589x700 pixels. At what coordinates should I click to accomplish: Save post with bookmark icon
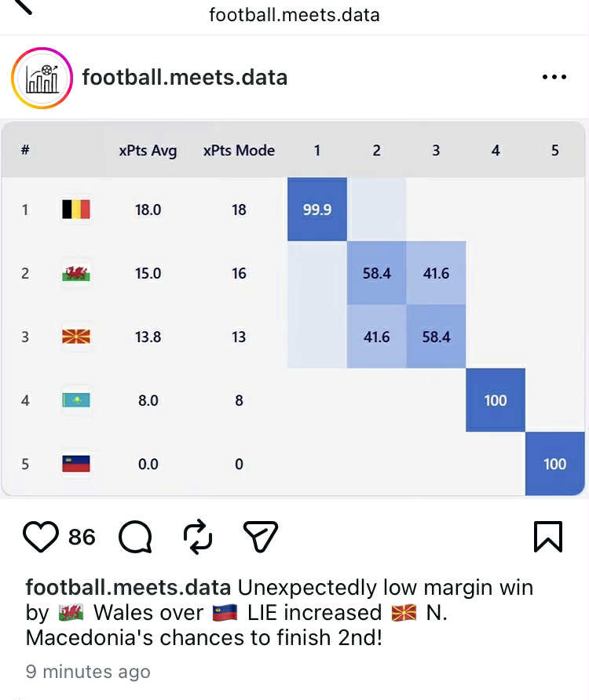[548, 537]
